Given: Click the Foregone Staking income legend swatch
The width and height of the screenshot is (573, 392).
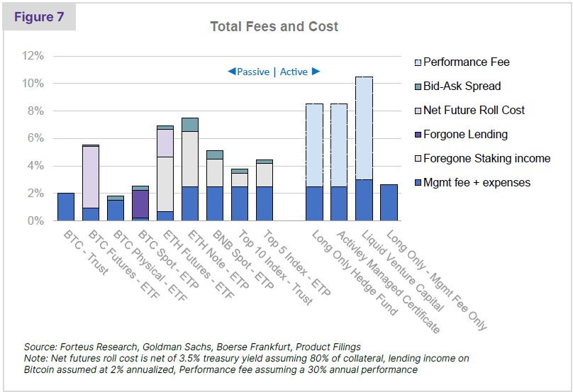Looking at the screenshot, I should 418,159.
